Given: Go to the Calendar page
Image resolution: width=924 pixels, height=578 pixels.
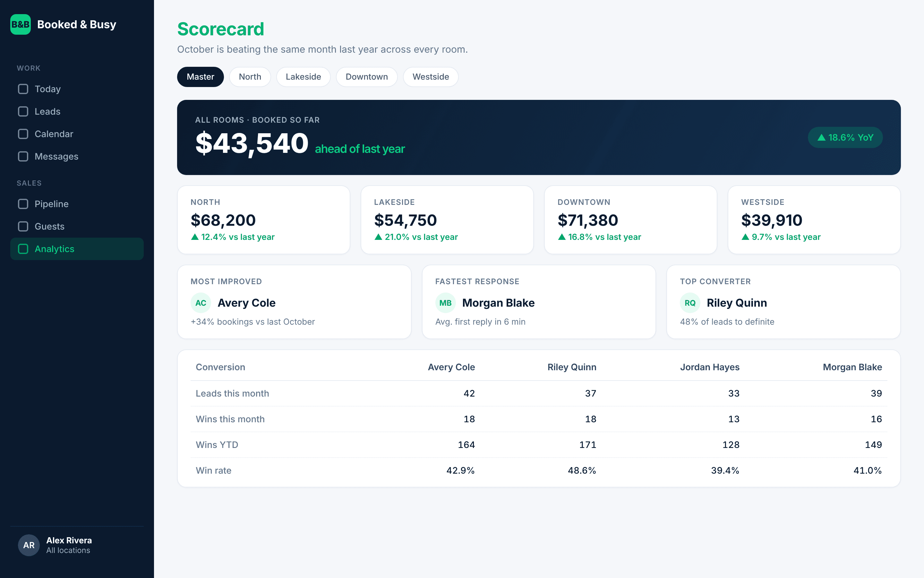Looking at the screenshot, I should [77, 134].
